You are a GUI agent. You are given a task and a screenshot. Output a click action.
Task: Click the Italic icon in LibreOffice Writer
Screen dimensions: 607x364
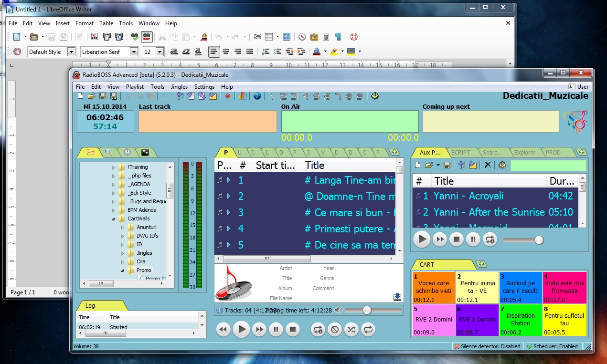pos(186,52)
